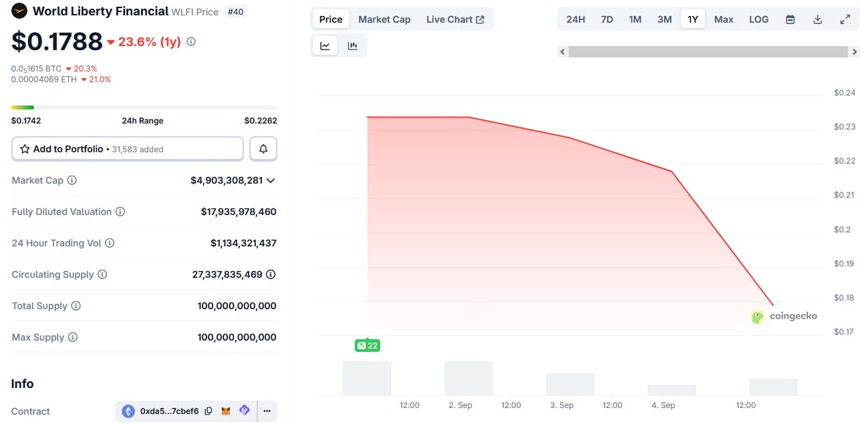Click the BTC price line ending in 1615 BTC
Image resolution: width=868 pixels, height=424 pixels.
point(36,68)
